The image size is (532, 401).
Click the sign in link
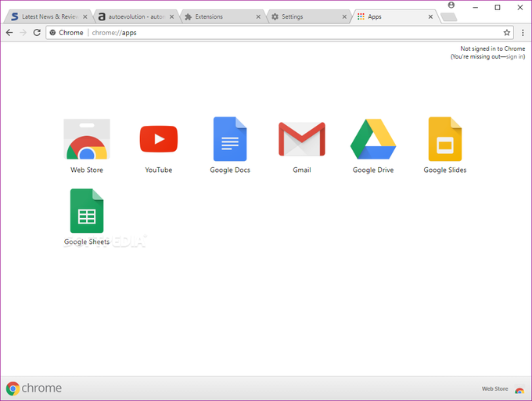pyautogui.click(x=515, y=56)
